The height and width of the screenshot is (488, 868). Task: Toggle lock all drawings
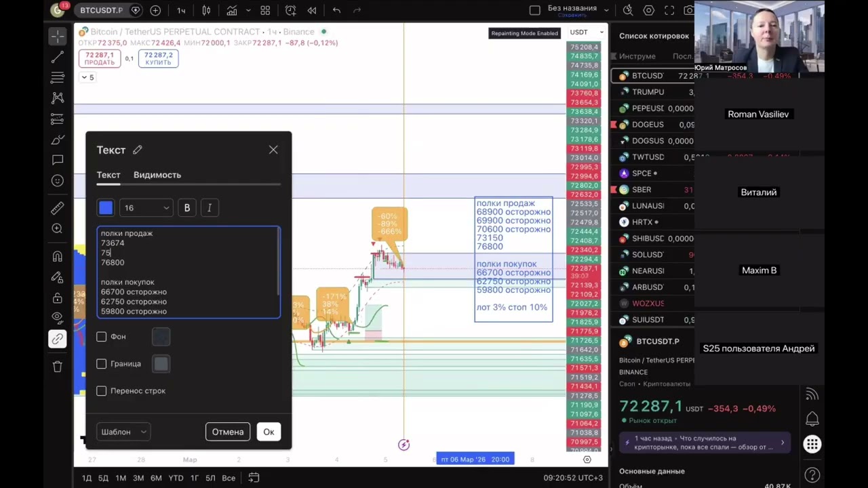[58, 298]
